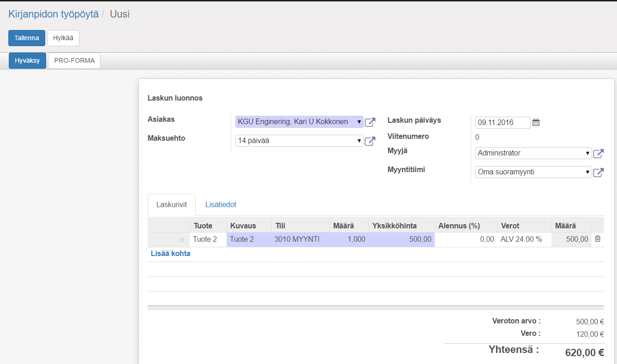Click the Uusi breadcrumb text
Screen dimensions: 617x364
120,14
